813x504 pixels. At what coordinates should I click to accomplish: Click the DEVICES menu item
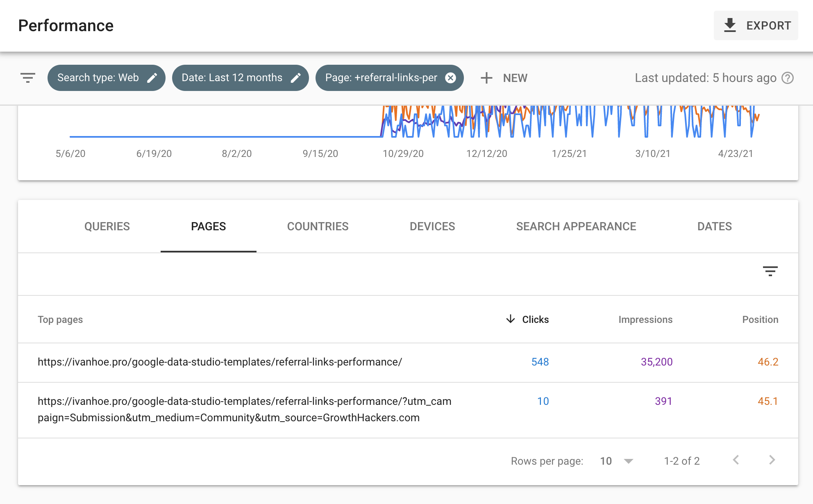click(433, 226)
